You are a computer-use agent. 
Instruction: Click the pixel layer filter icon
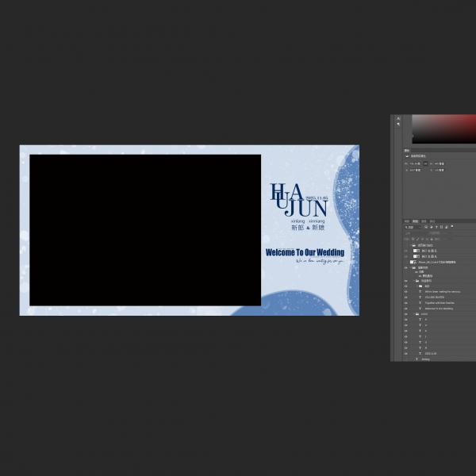(x=426, y=227)
